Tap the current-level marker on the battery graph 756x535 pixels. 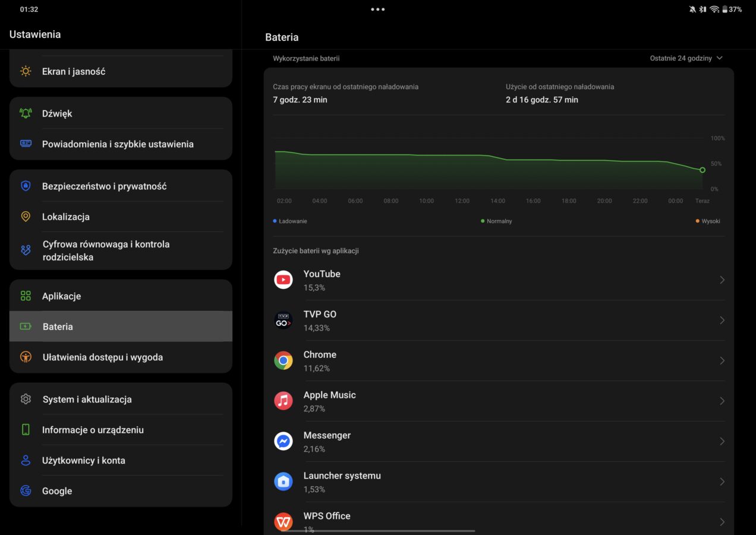(702, 170)
